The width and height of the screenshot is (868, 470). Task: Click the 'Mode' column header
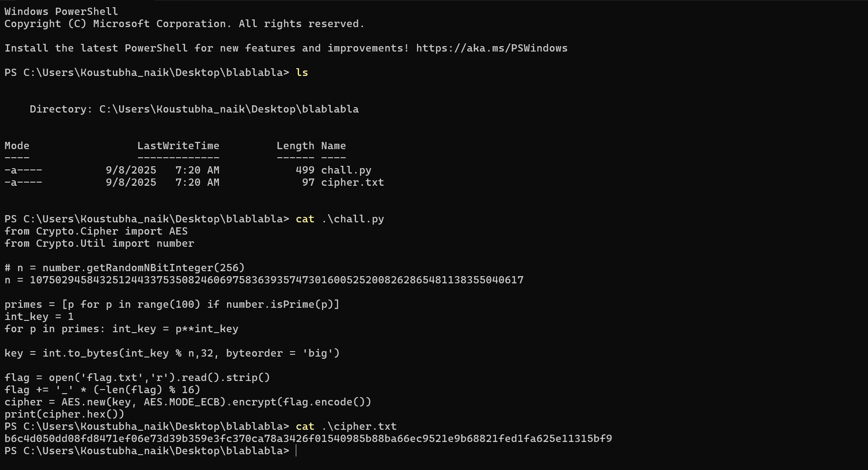coord(17,146)
